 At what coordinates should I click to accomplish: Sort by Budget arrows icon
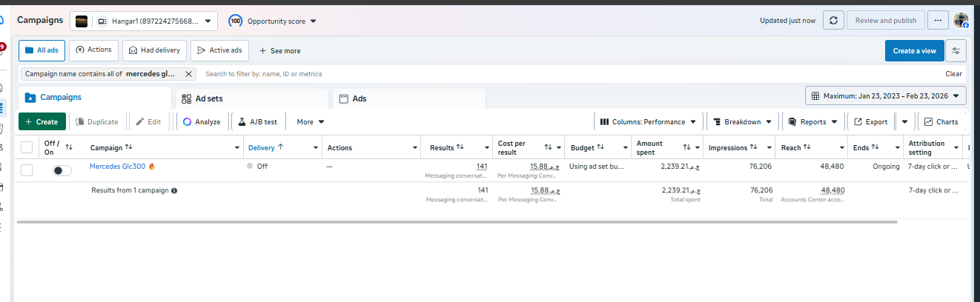(x=600, y=147)
